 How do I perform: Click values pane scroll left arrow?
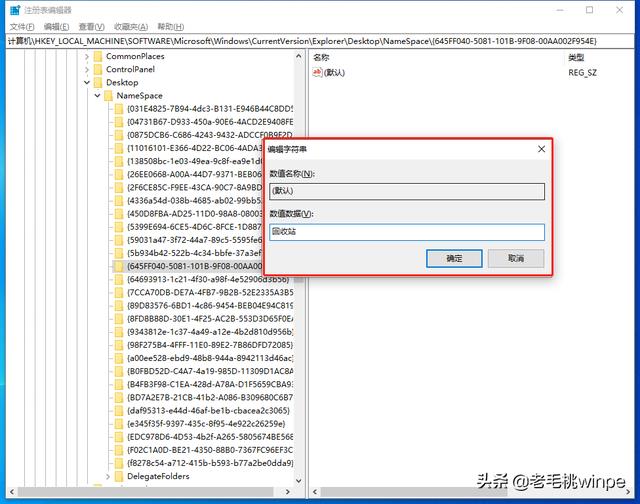coord(315,492)
